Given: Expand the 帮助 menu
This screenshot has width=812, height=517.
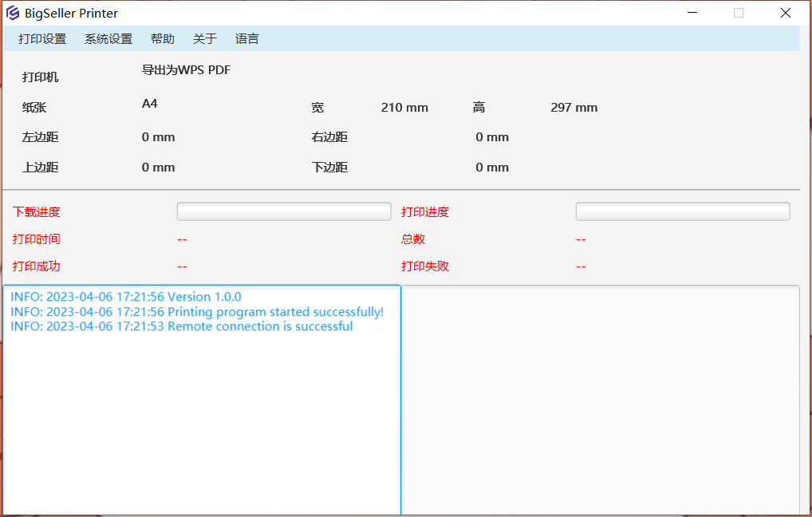Looking at the screenshot, I should pos(163,39).
